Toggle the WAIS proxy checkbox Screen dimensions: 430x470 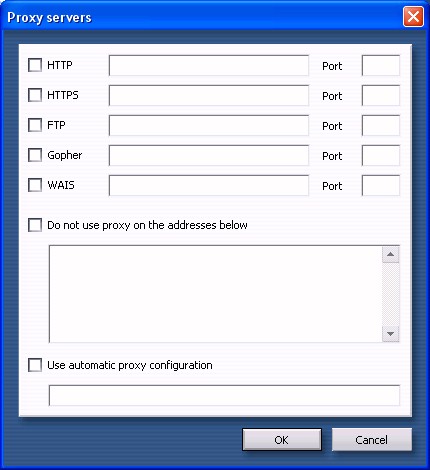point(35,185)
